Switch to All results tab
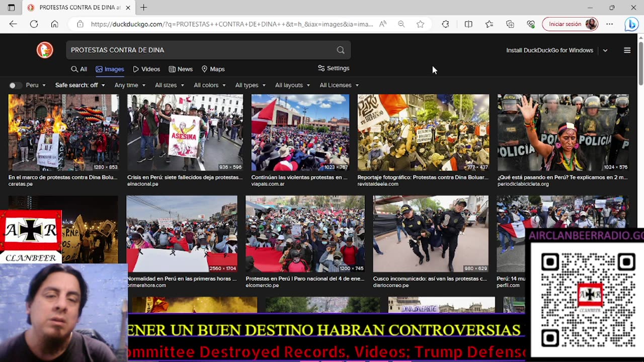This screenshot has height=362, width=644. pos(79,69)
